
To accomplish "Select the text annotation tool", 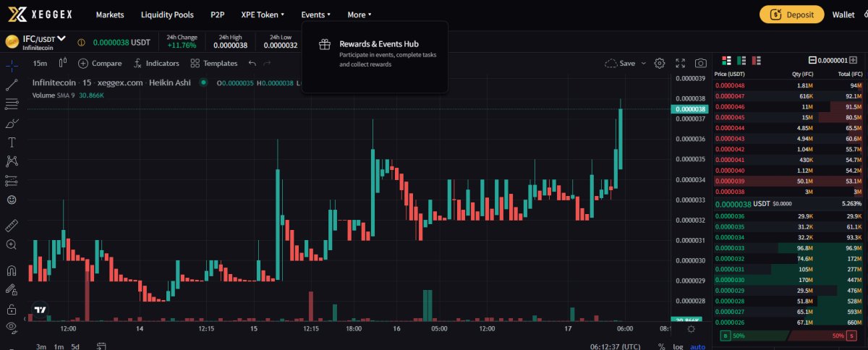I will click(11, 142).
